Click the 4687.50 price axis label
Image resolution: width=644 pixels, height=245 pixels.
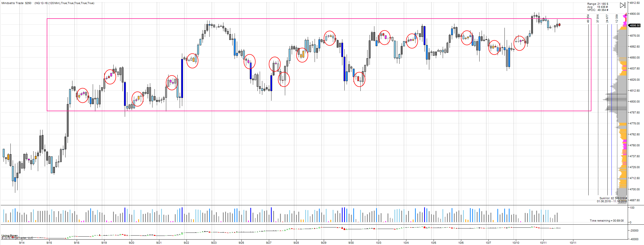(x=635, y=200)
